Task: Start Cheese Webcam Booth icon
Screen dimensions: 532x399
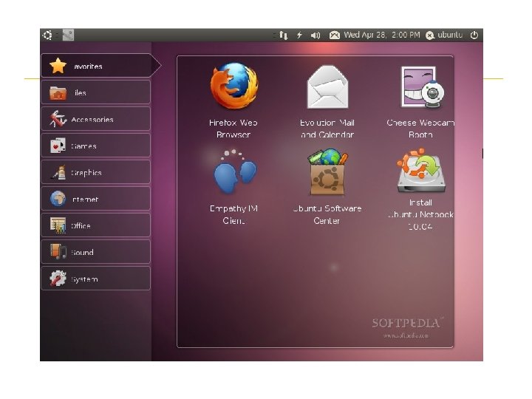Action: pos(423,87)
